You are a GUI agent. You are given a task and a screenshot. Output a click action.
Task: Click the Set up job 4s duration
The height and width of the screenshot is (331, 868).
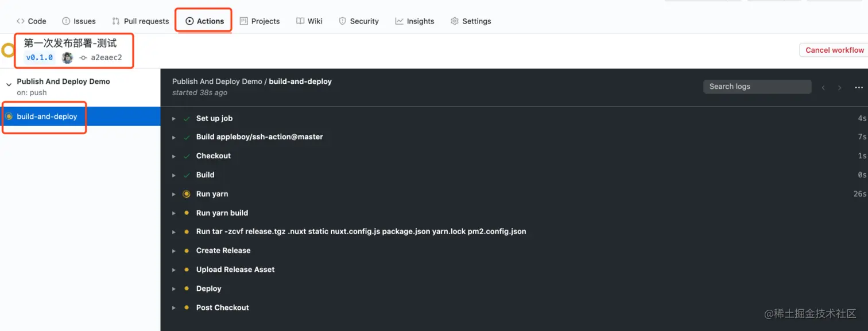[x=862, y=118]
